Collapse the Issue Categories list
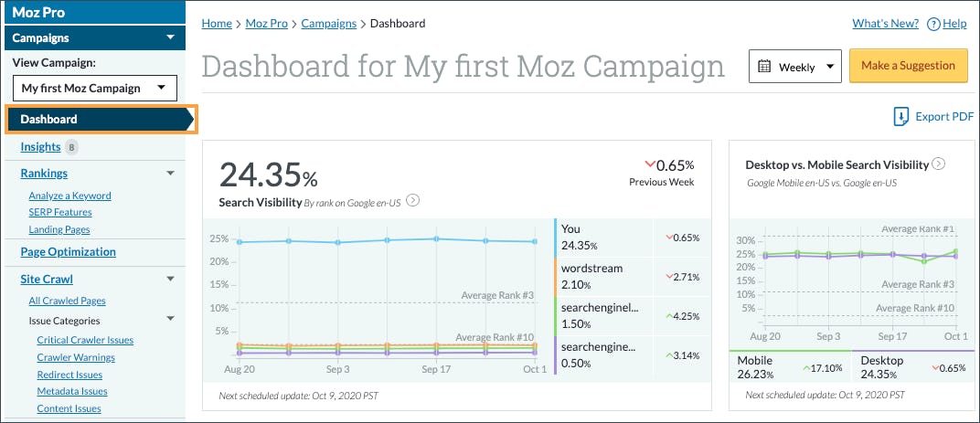Viewport: 980px width, 423px height. 170,319
